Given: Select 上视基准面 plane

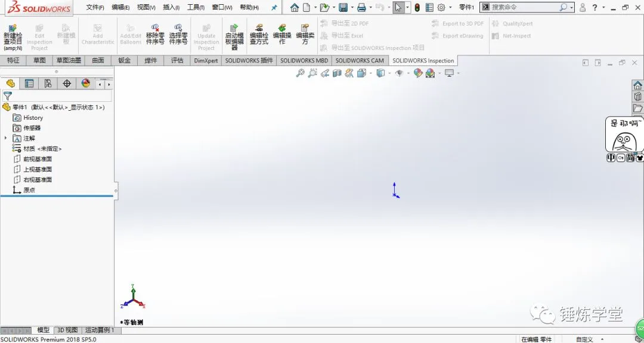Looking at the screenshot, I should point(32,169).
